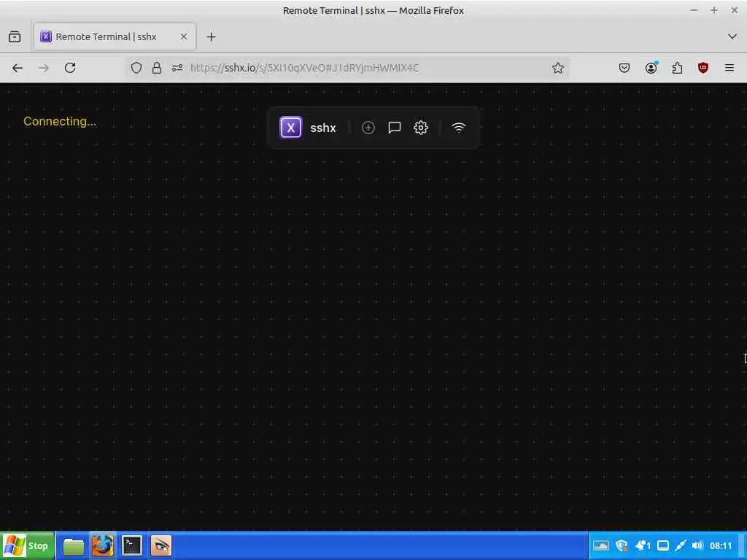Open Pocket save icon

point(624,68)
